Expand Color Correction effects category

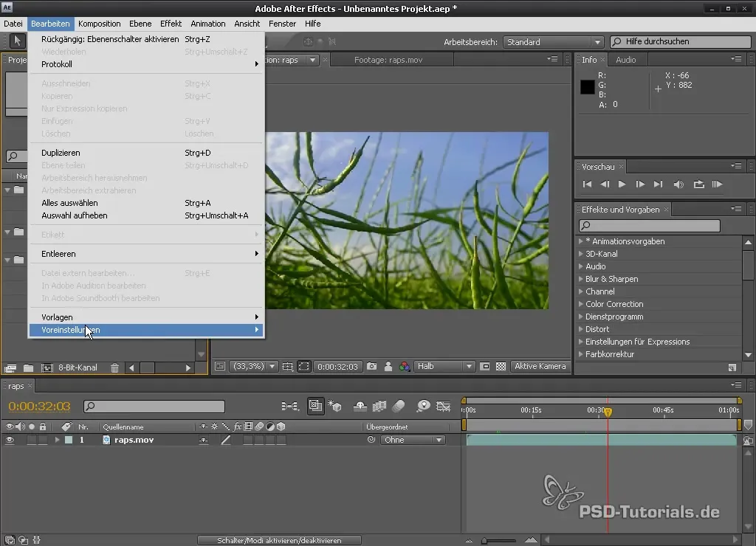(x=581, y=303)
